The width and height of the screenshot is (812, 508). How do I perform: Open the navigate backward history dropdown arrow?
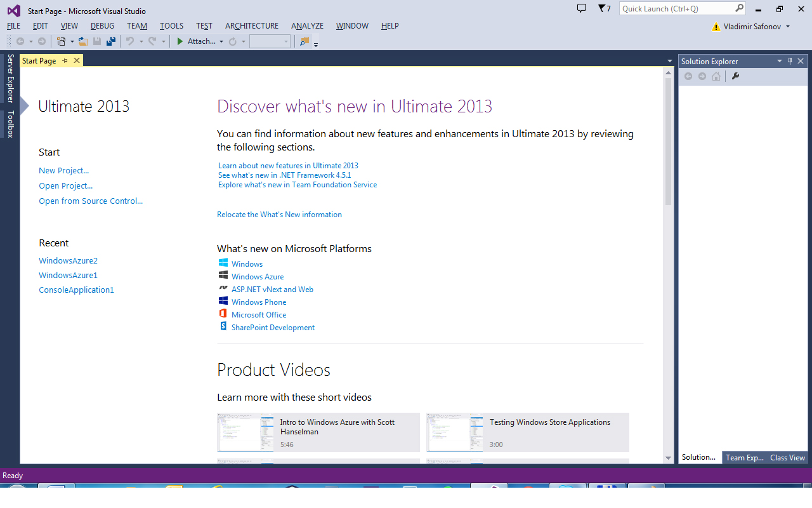[30, 42]
